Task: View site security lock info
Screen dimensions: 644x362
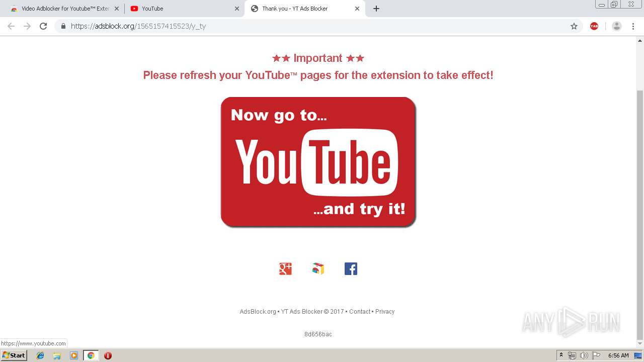Action: tap(63, 26)
